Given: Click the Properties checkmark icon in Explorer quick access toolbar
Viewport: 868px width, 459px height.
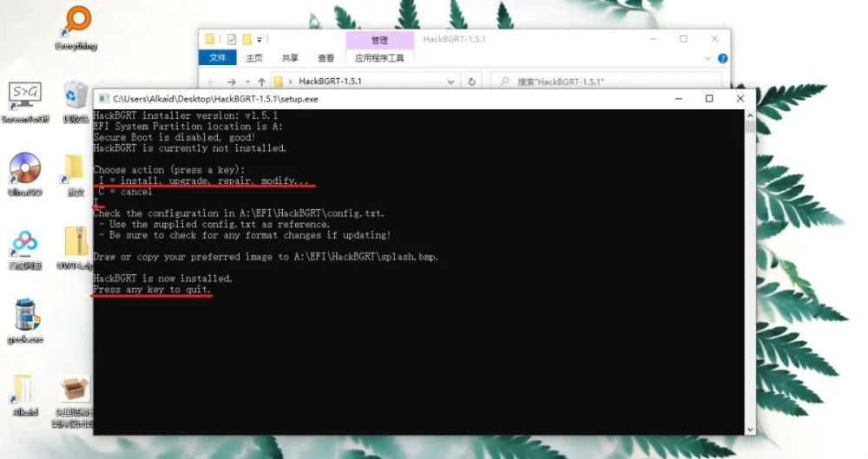Looking at the screenshot, I should [232, 39].
